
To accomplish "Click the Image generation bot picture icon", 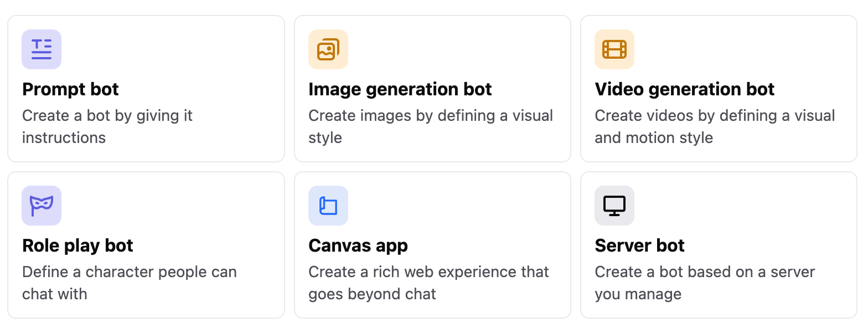I will 328,49.
